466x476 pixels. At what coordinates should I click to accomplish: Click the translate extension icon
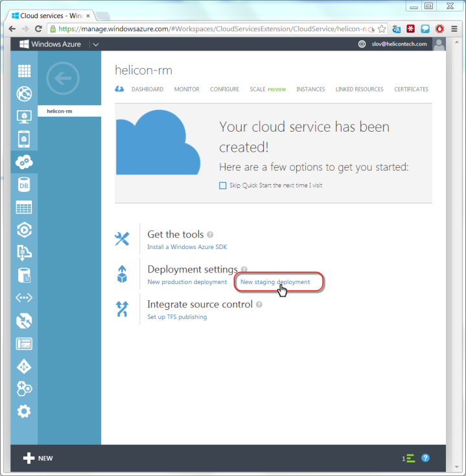(396, 29)
